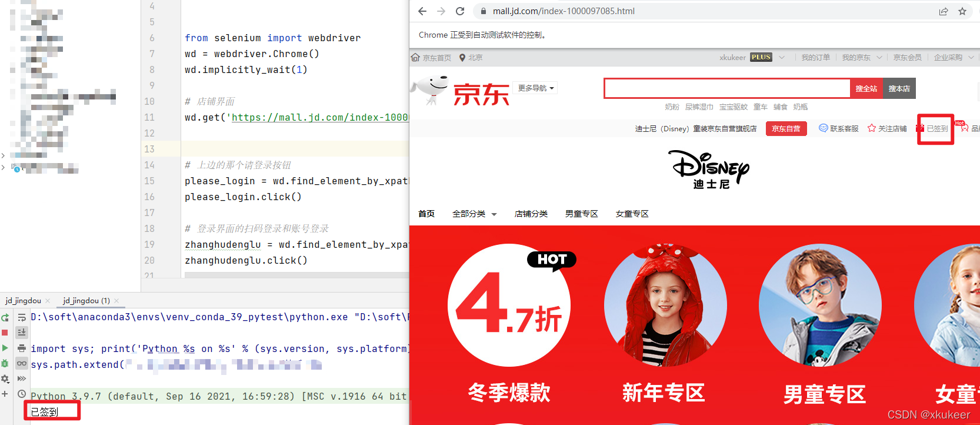Click the share icon in the address bar

[x=944, y=11]
